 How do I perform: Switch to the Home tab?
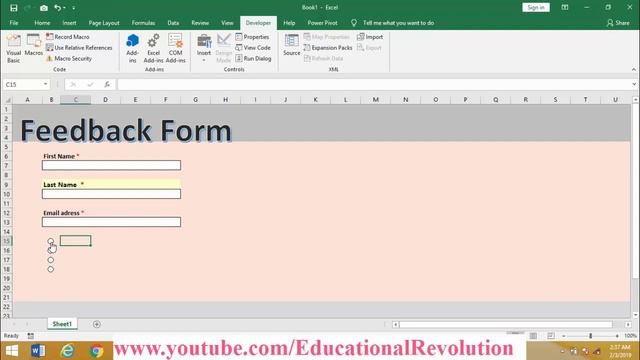[x=42, y=23]
